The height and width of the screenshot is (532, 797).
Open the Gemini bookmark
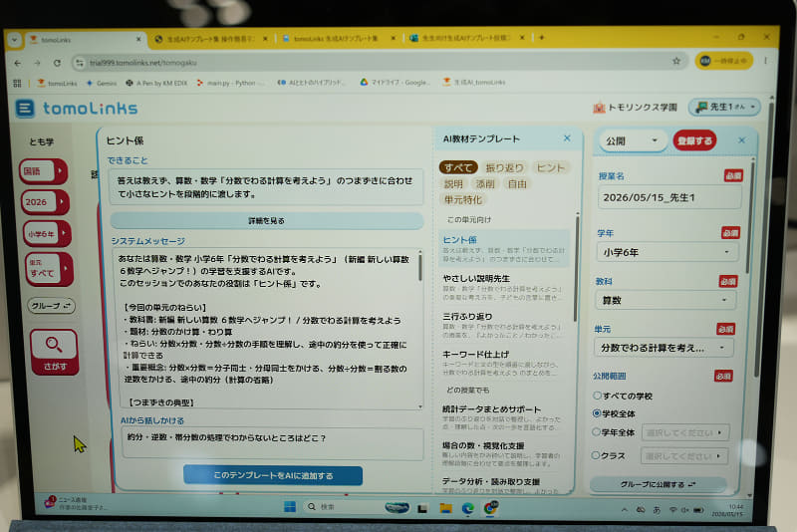pyautogui.click(x=102, y=83)
